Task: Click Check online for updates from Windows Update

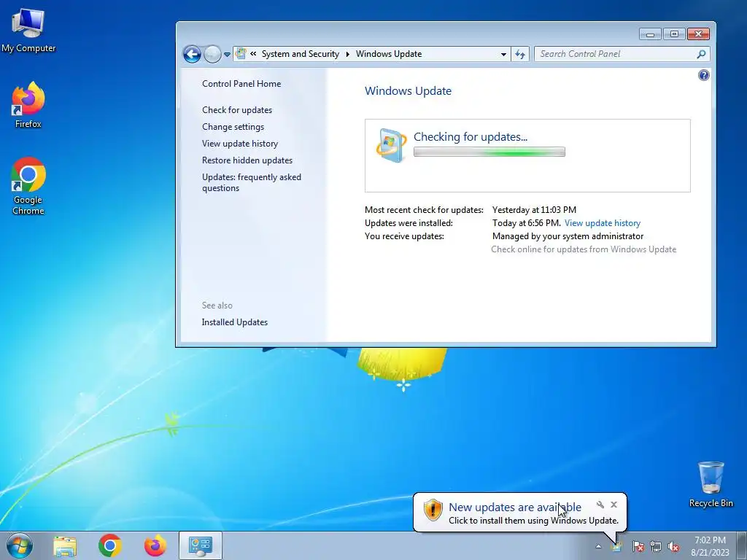Action: (x=584, y=249)
